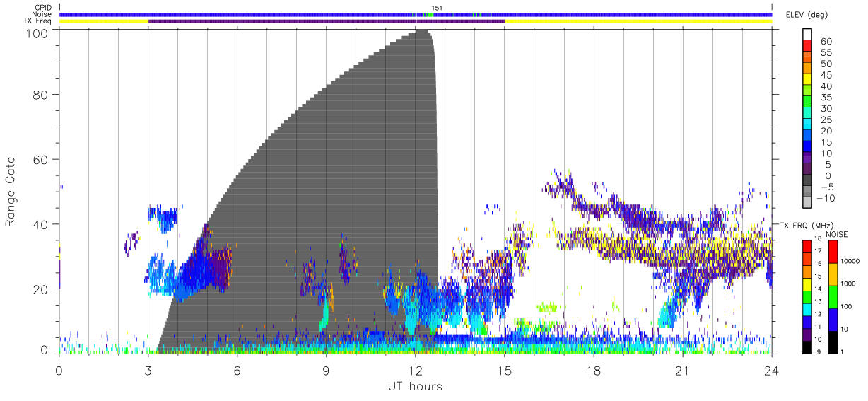Click the 'ELEV (deg)' legend title
This screenshot has width=868, height=401.
point(807,15)
